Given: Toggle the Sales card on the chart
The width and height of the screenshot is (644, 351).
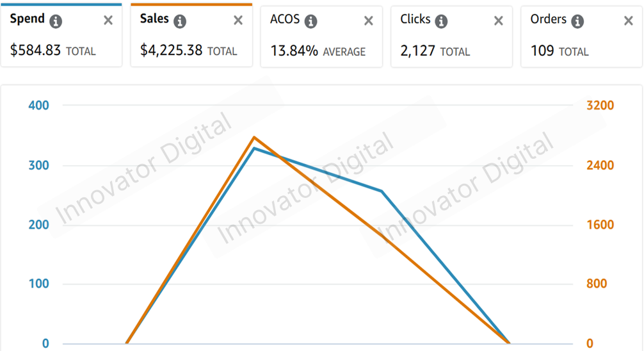Looking at the screenshot, I should [191, 35].
